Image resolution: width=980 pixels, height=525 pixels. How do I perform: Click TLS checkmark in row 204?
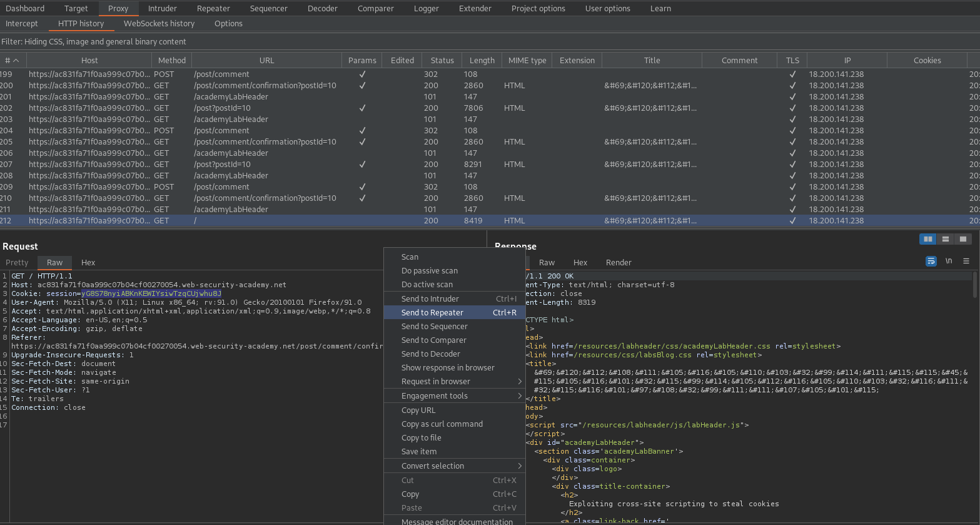792,131
